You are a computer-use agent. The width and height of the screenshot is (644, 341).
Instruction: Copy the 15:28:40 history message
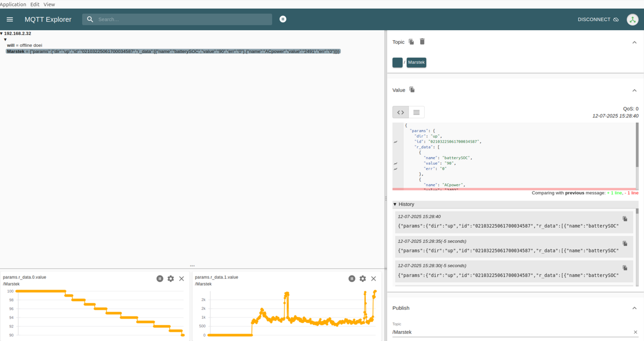point(625,219)
